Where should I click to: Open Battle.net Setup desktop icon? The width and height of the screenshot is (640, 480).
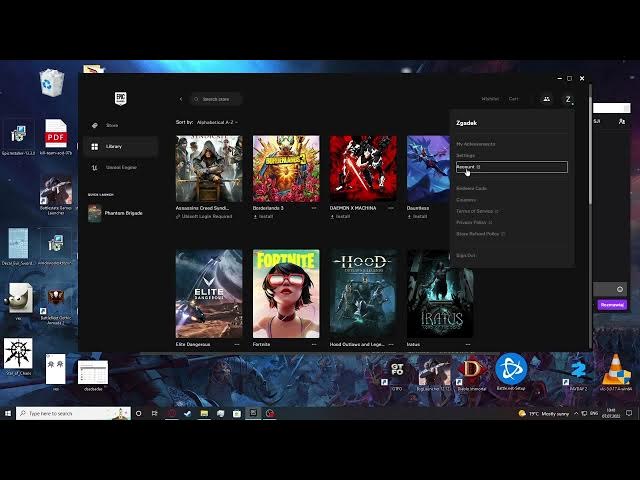(x=511, y=371)
